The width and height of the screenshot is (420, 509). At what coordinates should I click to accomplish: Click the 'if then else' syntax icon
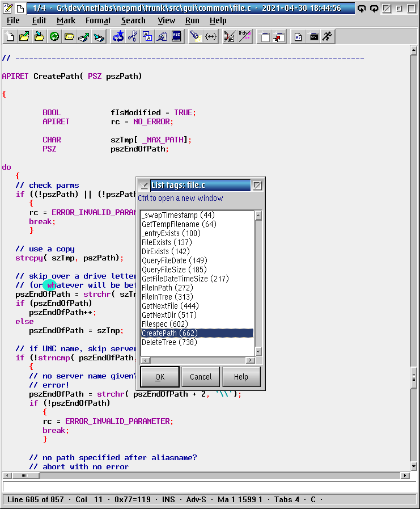click(x=244, y=36)
